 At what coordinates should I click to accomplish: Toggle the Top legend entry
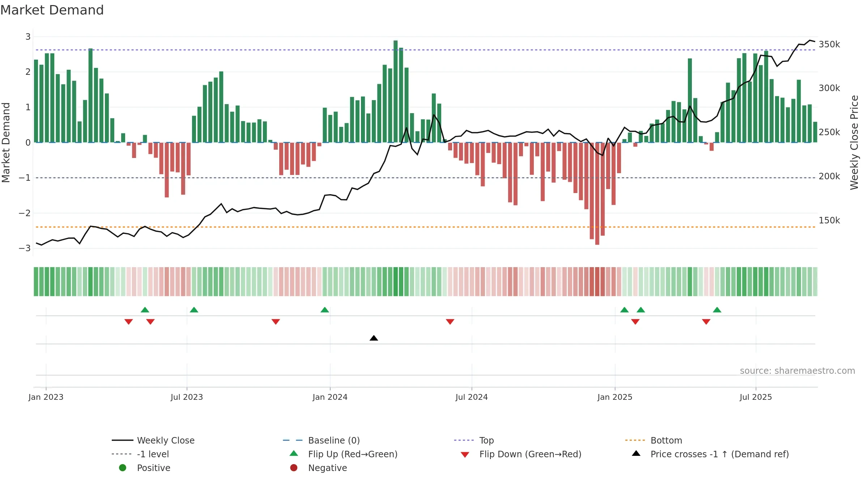pyautogui.click(x=474, y=440)
